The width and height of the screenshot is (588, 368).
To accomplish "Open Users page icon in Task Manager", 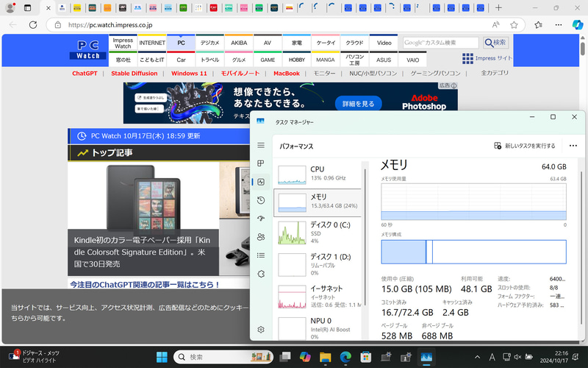I will (x=261, y=237).
